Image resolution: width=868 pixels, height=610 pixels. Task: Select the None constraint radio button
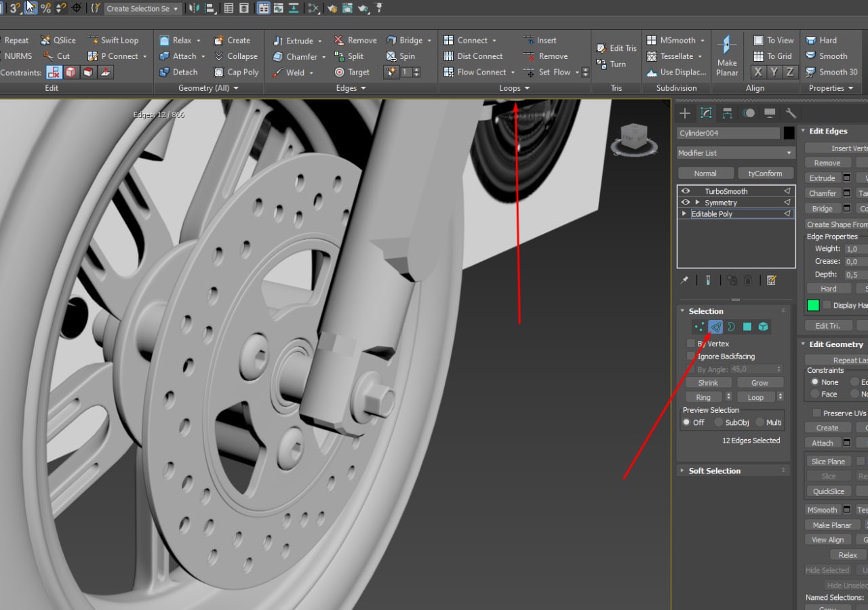[x=816, y=382]
